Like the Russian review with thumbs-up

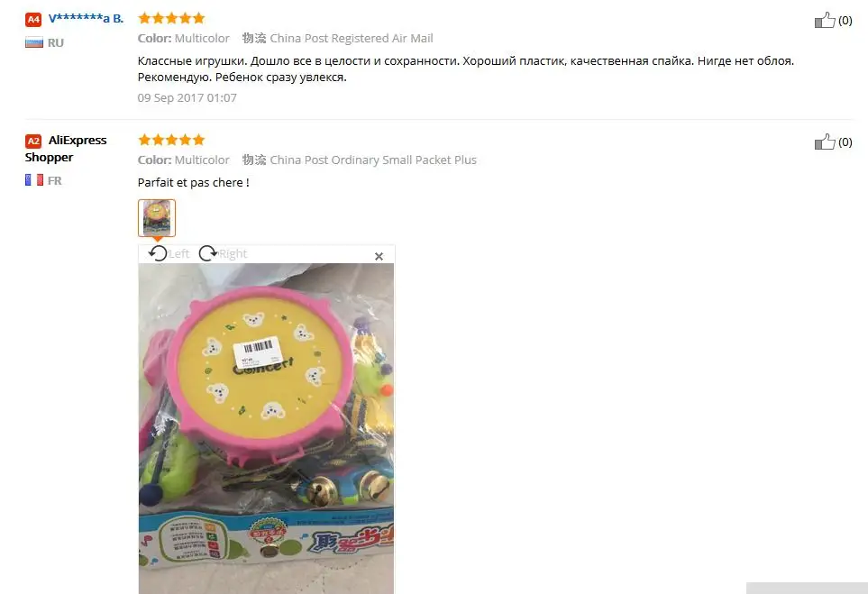pyautogui.click(x=824, y=21)
